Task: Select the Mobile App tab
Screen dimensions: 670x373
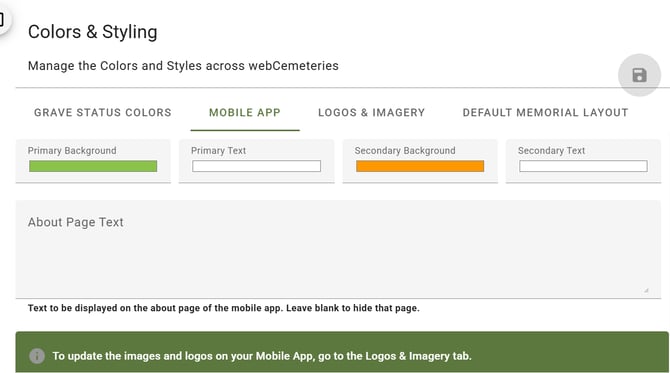Action: coord(245,112)
